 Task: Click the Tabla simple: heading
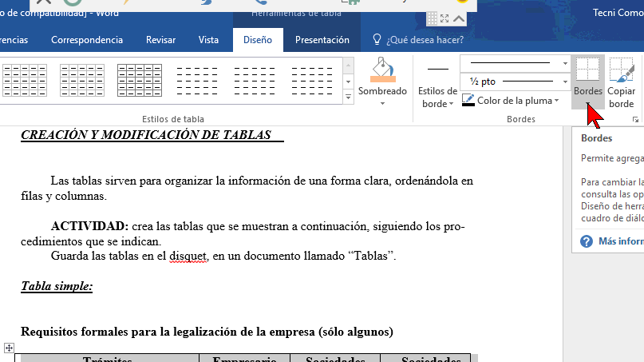[57, 286]
